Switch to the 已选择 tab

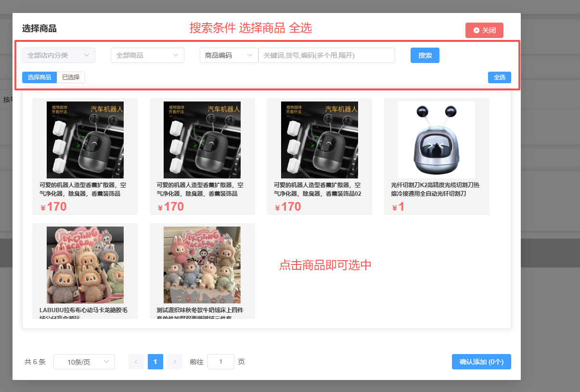point(71,77)
